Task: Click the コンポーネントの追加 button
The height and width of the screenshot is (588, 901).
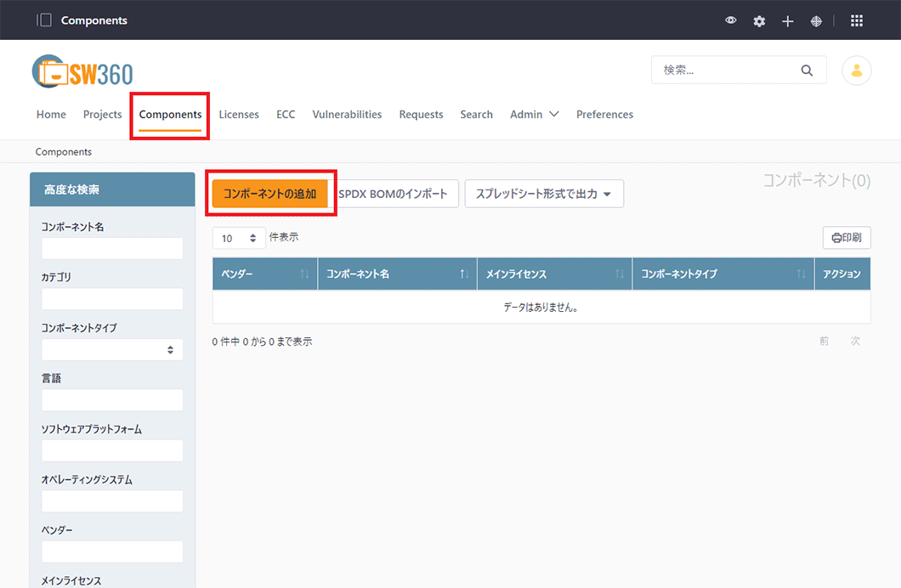Action: point(269,194)
